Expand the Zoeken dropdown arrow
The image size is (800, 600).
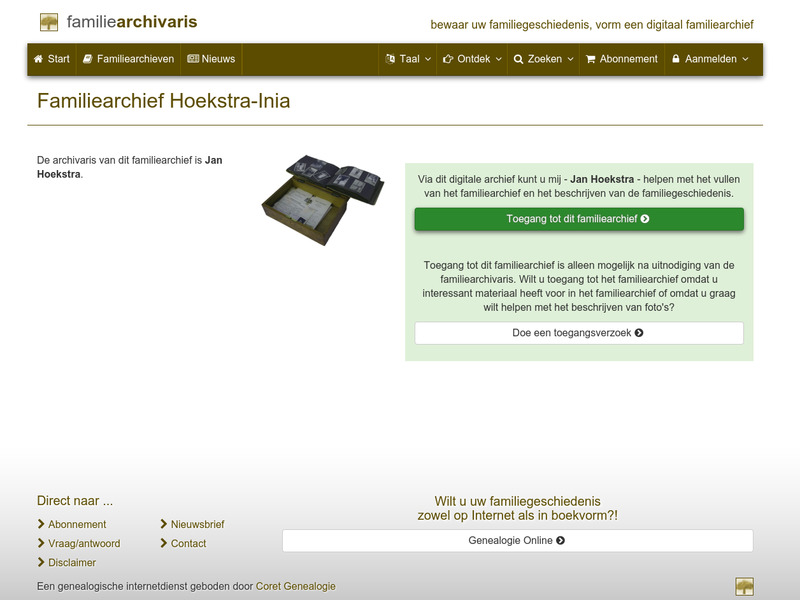(x=570, y=59)
